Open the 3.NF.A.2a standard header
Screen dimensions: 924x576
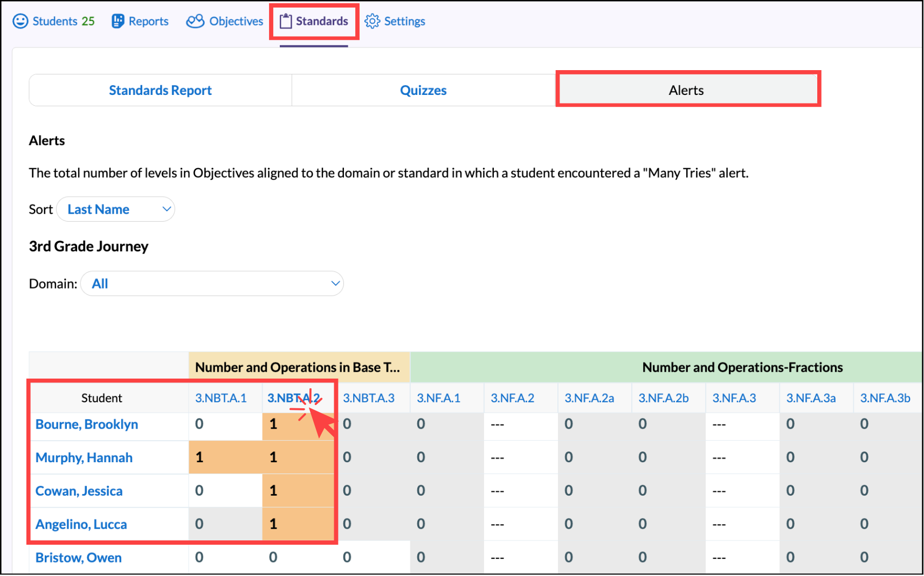pos(589,398)
